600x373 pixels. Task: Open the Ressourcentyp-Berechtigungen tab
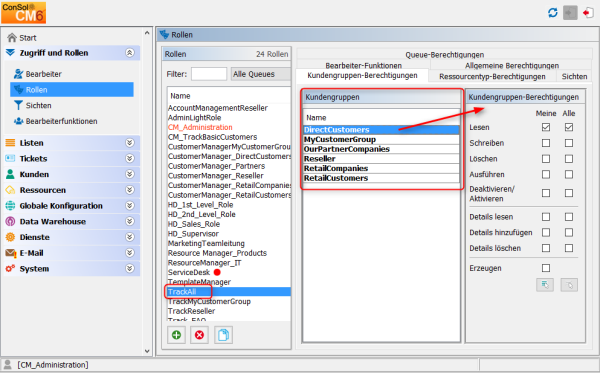click(492, 77)
